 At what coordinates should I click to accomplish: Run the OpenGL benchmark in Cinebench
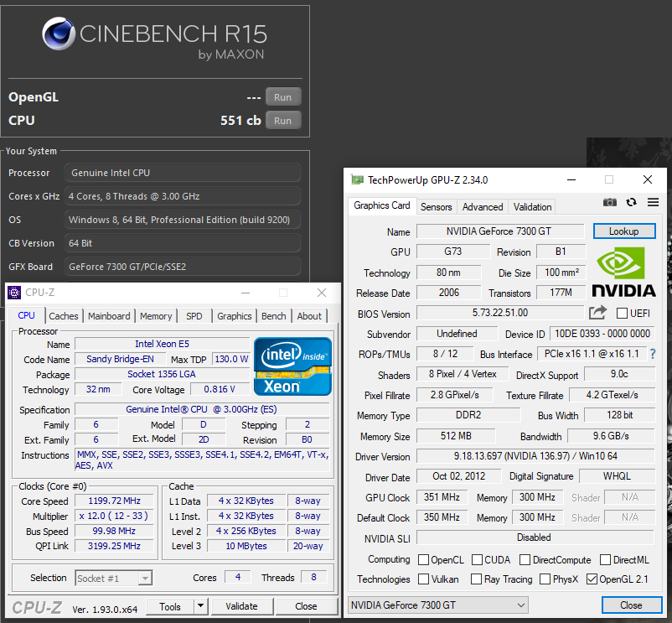click(x=283, y=97)
